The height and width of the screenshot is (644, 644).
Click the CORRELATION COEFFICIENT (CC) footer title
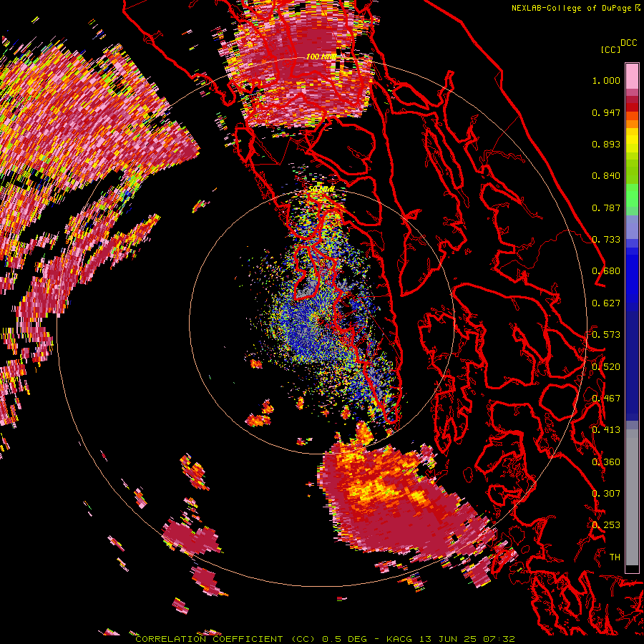225,639
